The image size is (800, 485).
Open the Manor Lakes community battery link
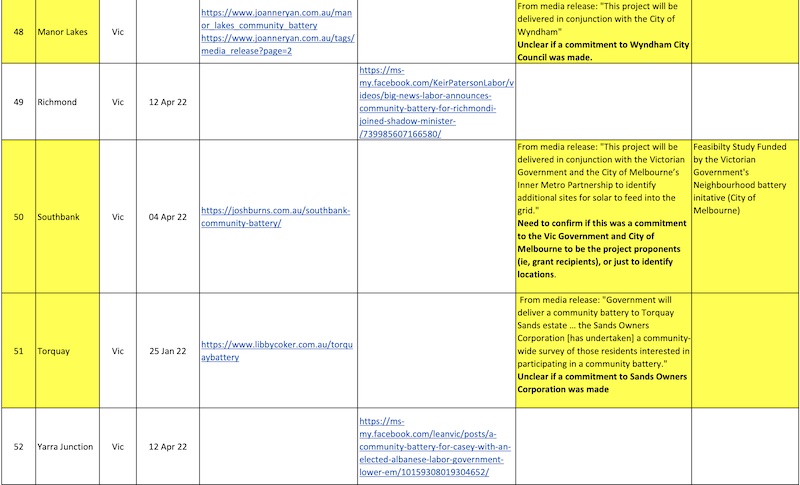click(x=277, y=18)
